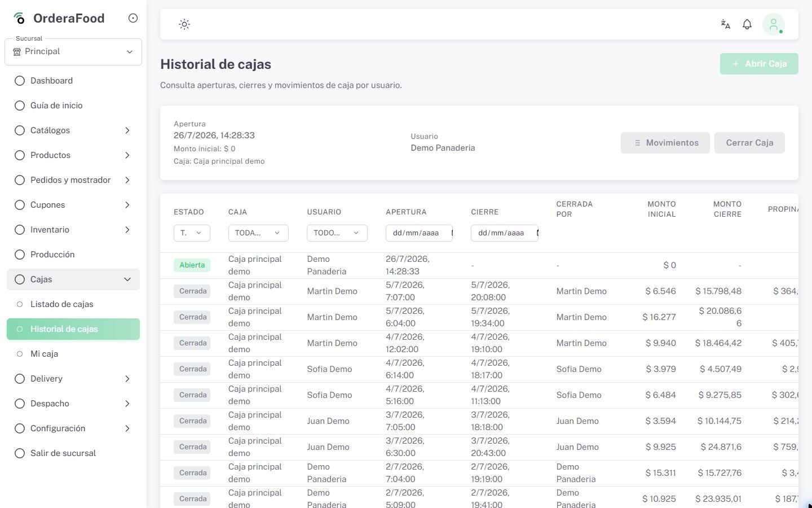Click the Guía de inicio circle icon
The image size is (812, 508).
pyautogui.click(x=20, y=106)
